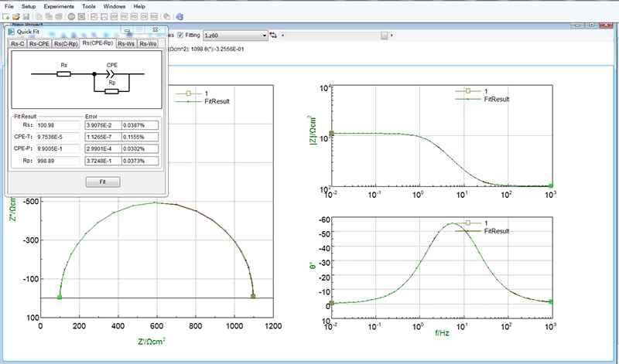This screenshot has width=619, height=364.
Task: Click the Fit button
Action: point(103,182)
